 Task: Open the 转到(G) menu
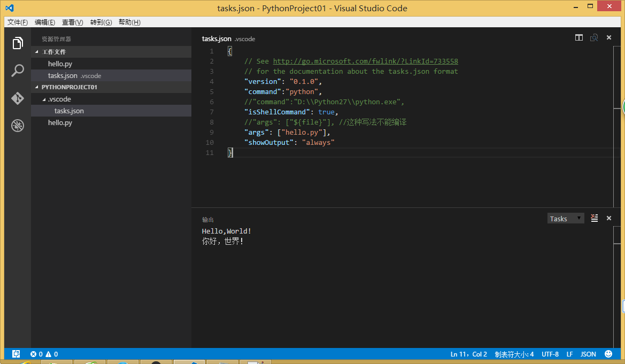pos(101,22)
